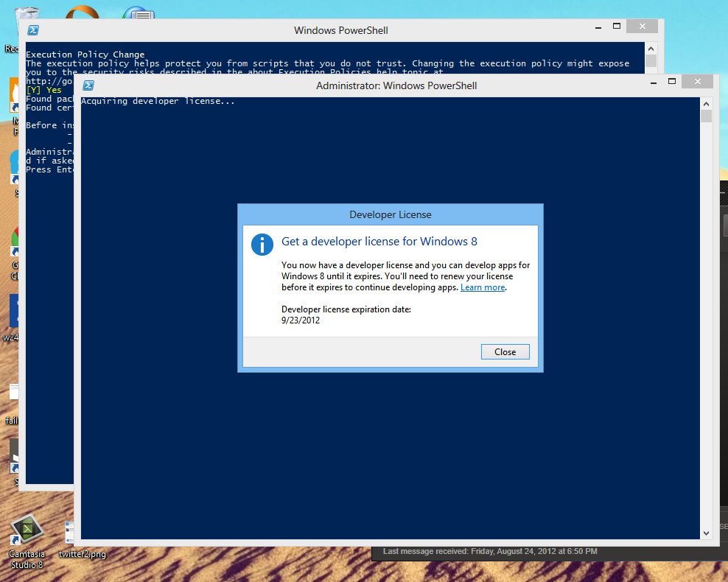Close the Developer License dialog
This screenshot has width=728, height=582.
click(x=505, y=352)
